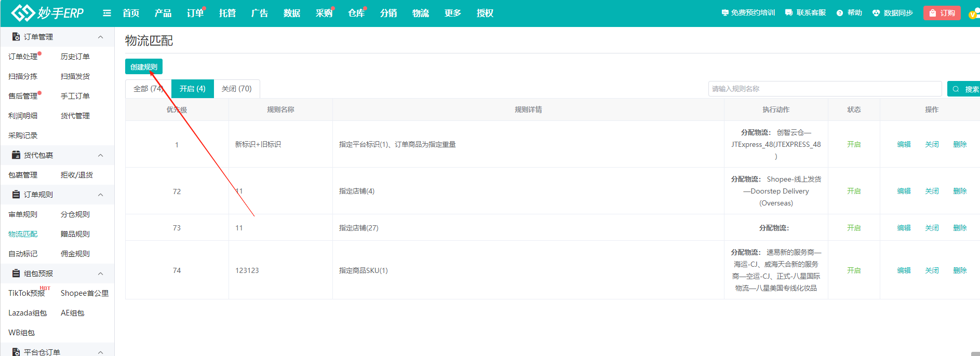Collapse the 平台仓订单 section chevron

(x=101, y=352)
